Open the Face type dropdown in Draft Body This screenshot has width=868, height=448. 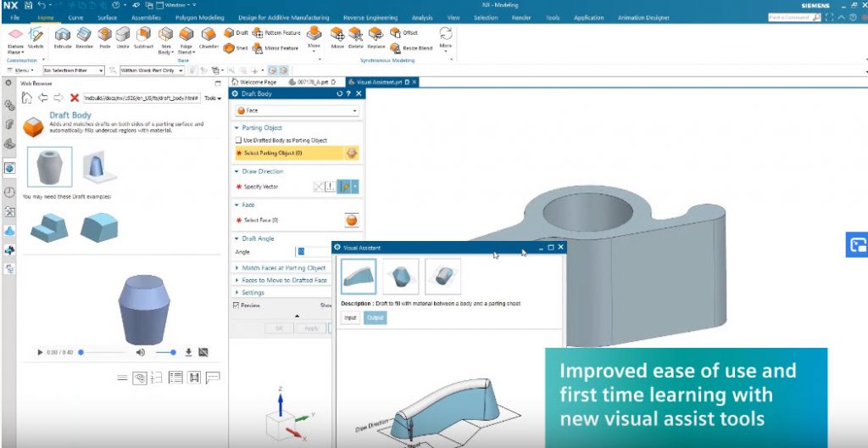(297, 110)
